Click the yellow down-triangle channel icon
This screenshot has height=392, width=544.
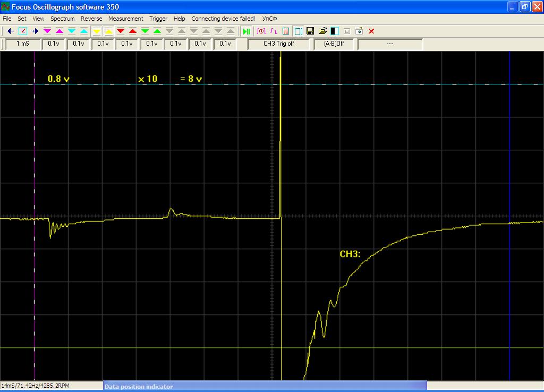97,31
